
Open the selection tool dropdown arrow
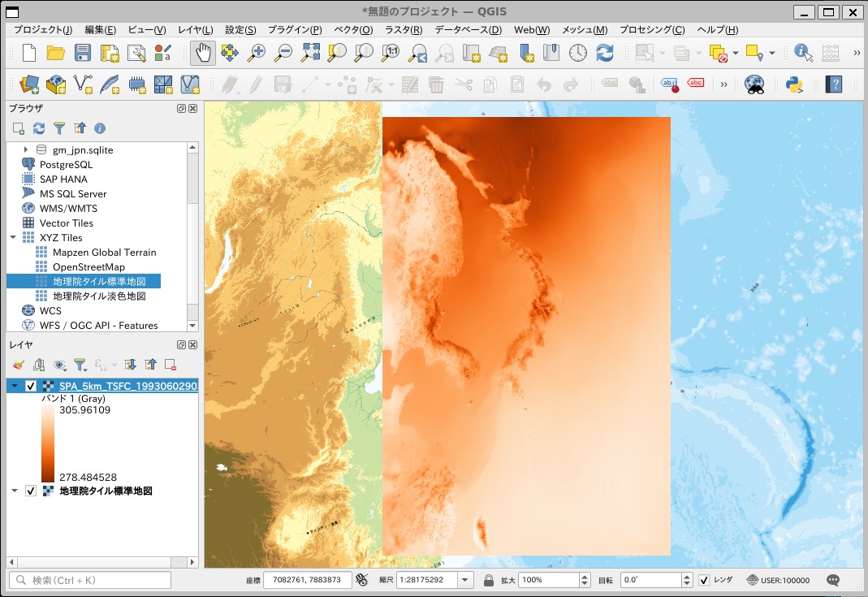click(x=663, y=53)
